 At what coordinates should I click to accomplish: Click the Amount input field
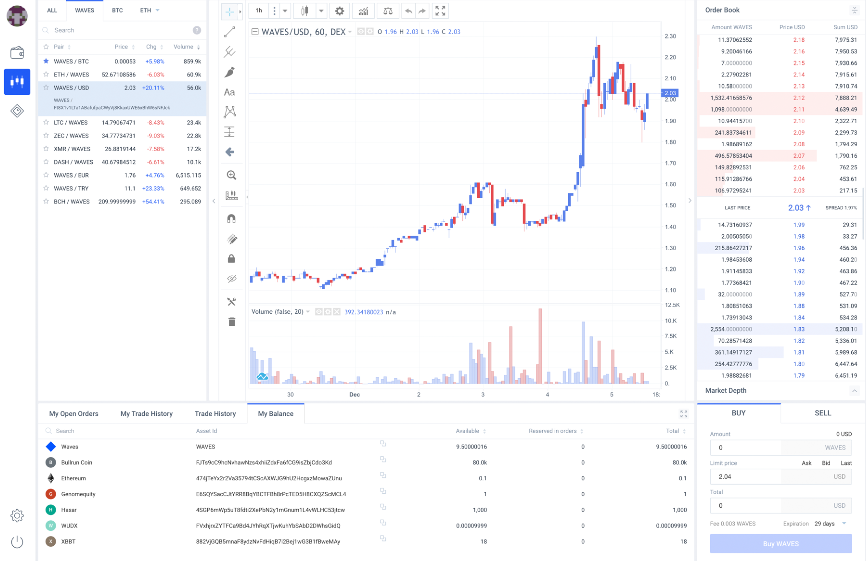[760, 447]
